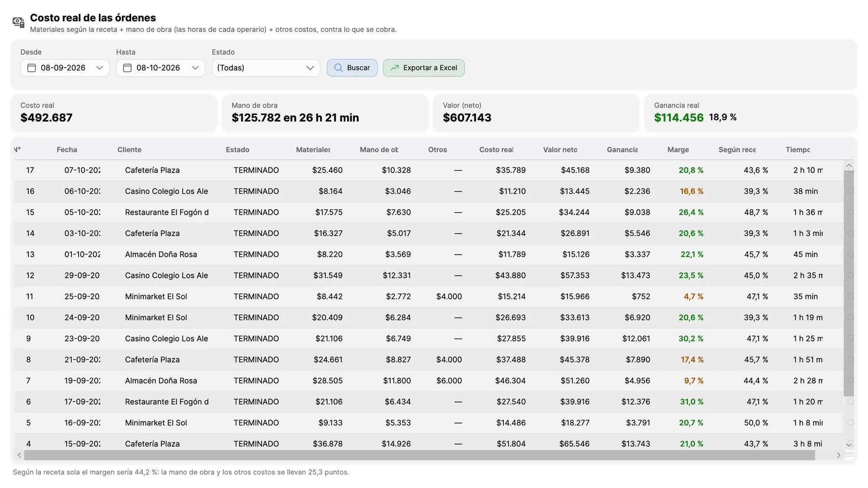The width and height of the screenshot is (868, 488).
Task: Click the $6.000 Otros value in order 7
Action: click(x=449, y=380)
